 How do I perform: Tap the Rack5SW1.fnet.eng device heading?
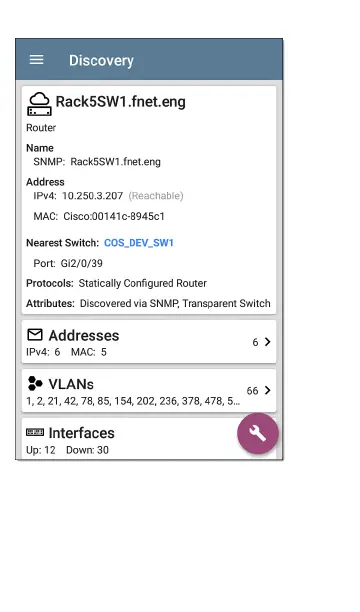tap(121, 102)
